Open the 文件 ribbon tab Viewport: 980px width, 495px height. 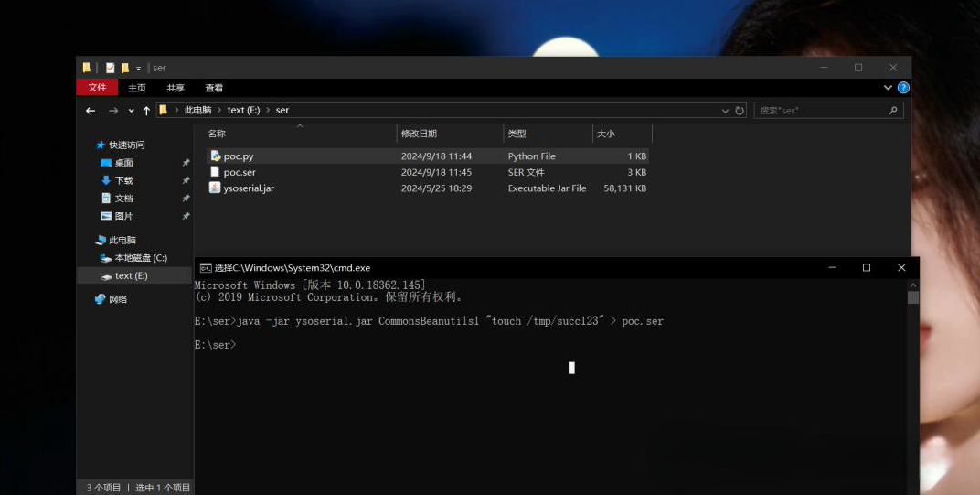[97, 88]
